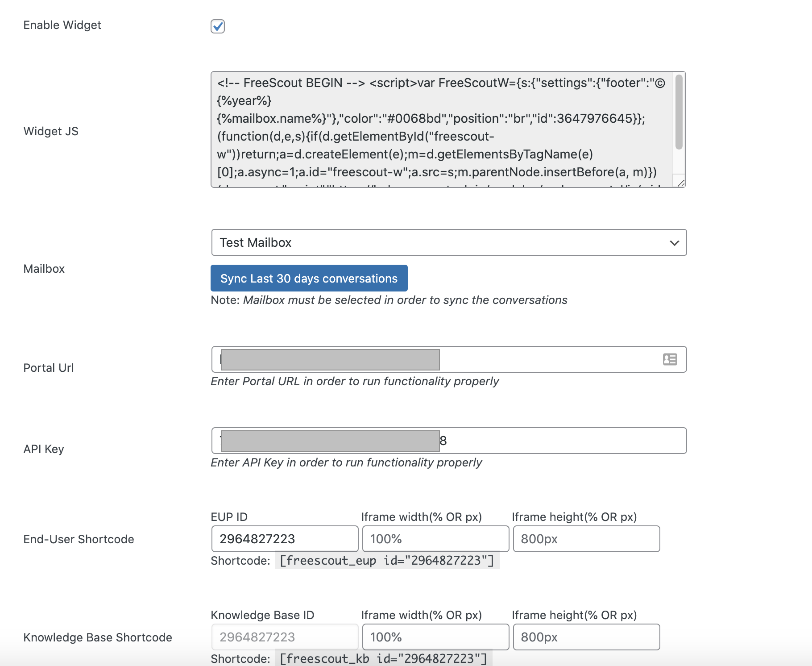This screenshot has width=812, height=666.
Task: Uncheck the Enable Widget checkbox
Action: [218, 26]
